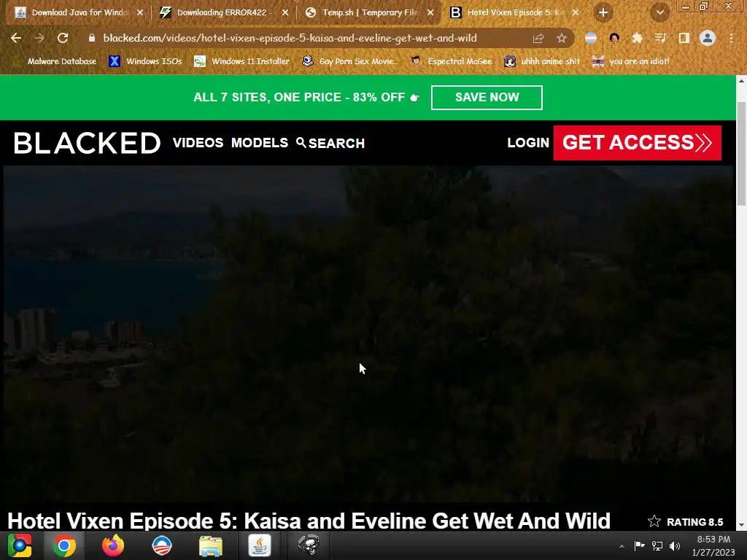The image size is (747, 560).
Task: Click the address bar URL field
Action: click(290, 38)
